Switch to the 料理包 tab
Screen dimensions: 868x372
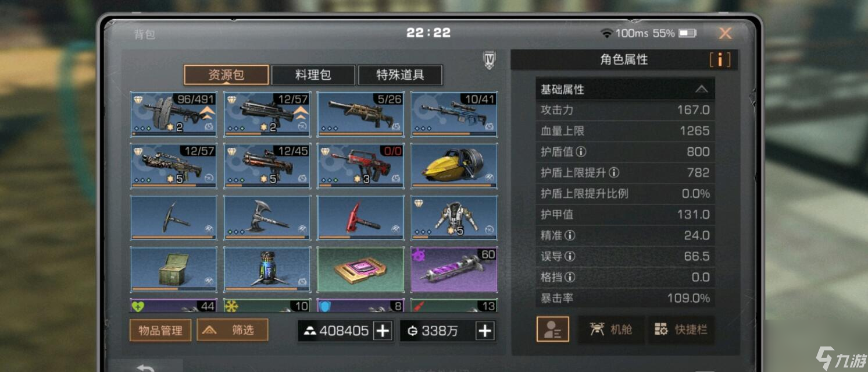tap(313, 75)
